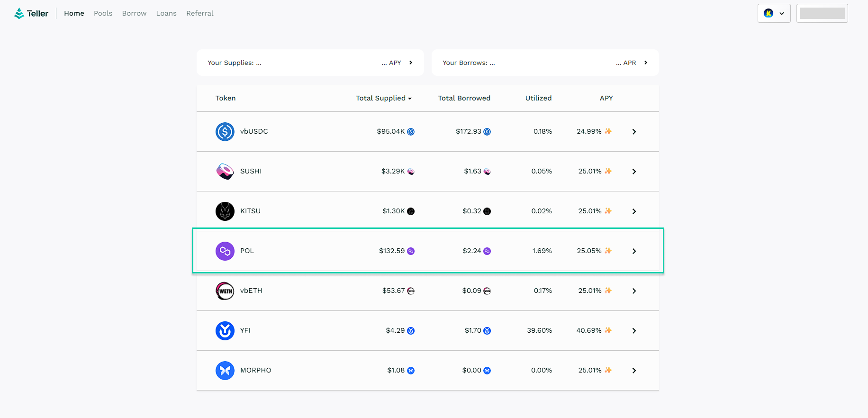Click sparkle icon beside POL 25.05% APY
The height and width of the screenshot is (418, 868).
pos(608,251)
